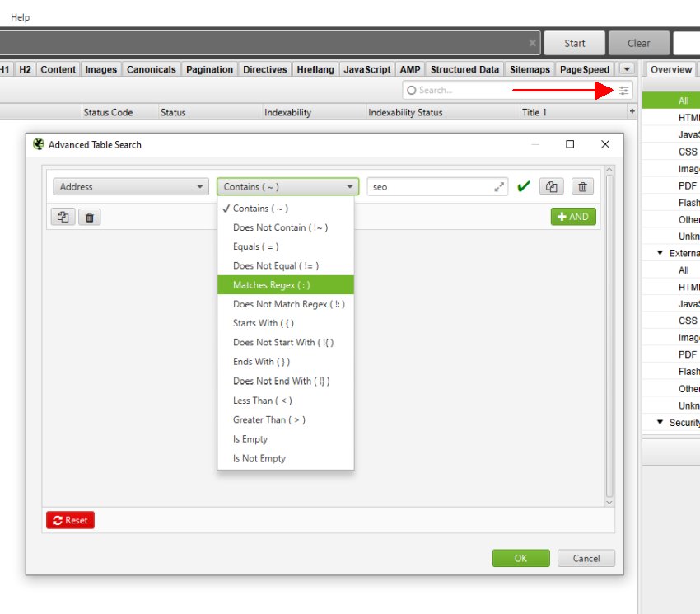Reset the advanced table search

coord(70,520)
